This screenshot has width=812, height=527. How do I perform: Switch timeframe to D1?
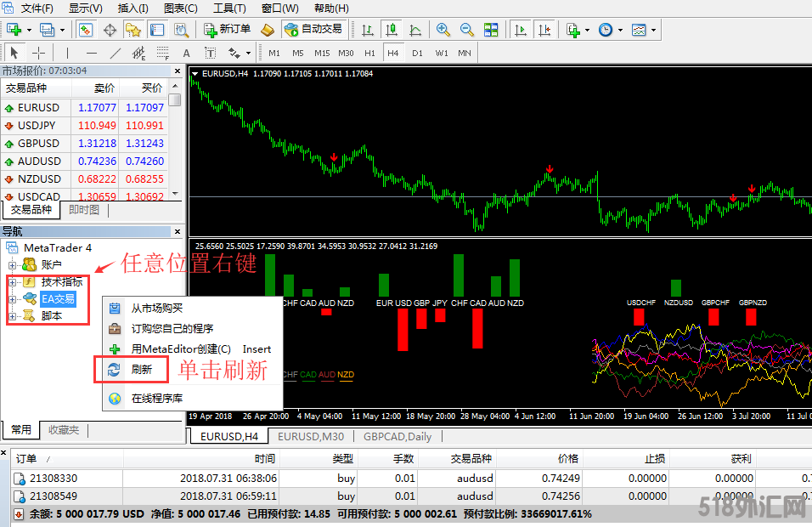coord(417,54)
